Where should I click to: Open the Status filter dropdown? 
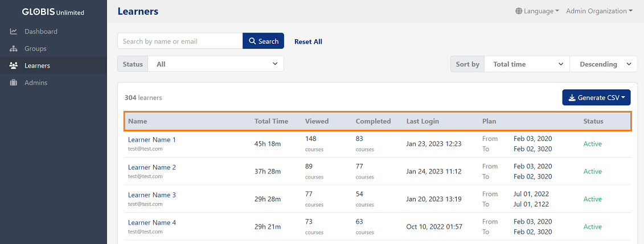tap(216, 64)
